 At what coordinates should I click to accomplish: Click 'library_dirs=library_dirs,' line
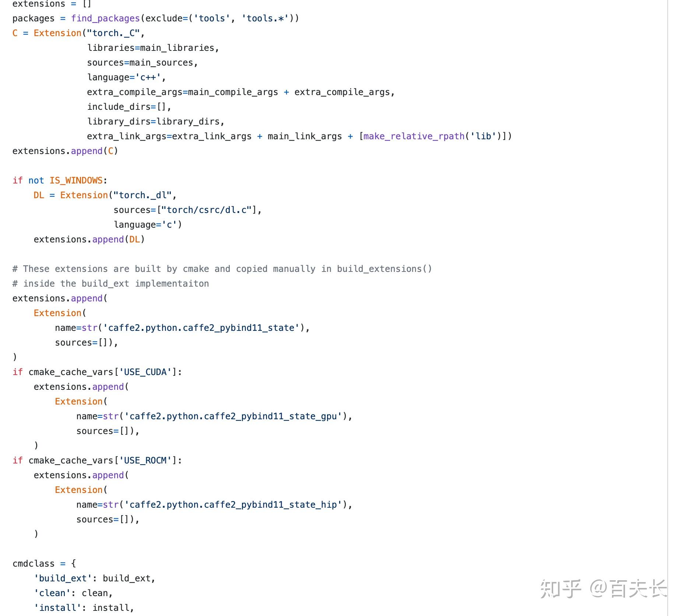click(156, 122)
